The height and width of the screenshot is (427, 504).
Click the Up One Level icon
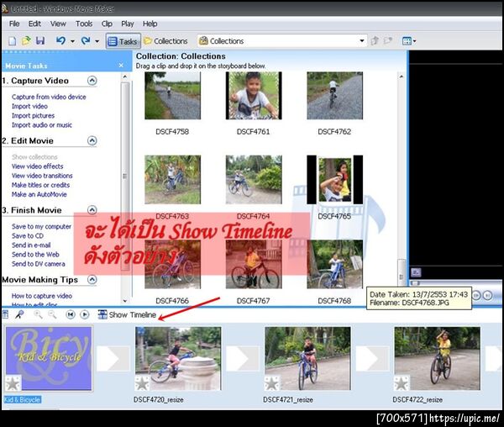click(375, 41)
